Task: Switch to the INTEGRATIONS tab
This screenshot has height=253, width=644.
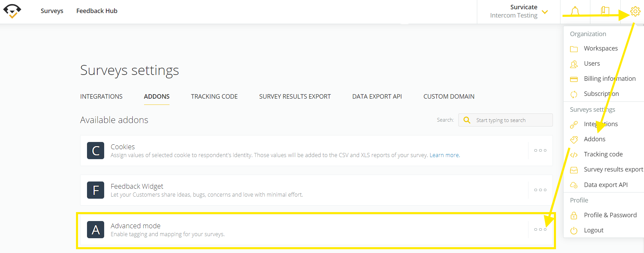Action: [101, 97]
